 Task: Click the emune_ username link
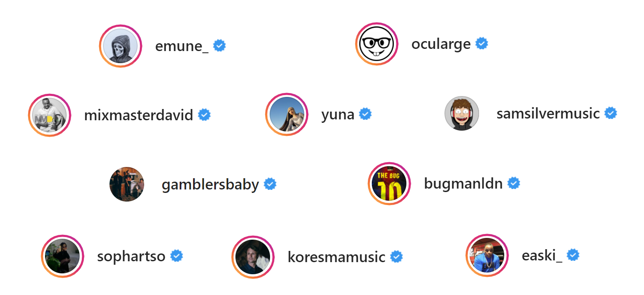tap(182, 46)
